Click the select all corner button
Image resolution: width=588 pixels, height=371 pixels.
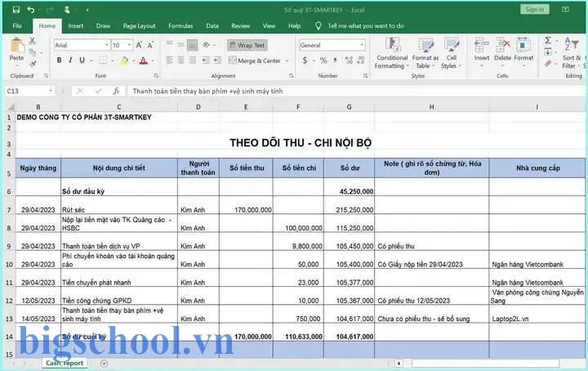(11, 107)
